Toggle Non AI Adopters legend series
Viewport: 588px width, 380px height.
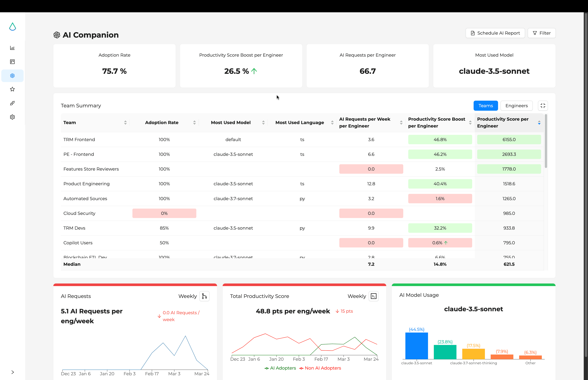320,368
